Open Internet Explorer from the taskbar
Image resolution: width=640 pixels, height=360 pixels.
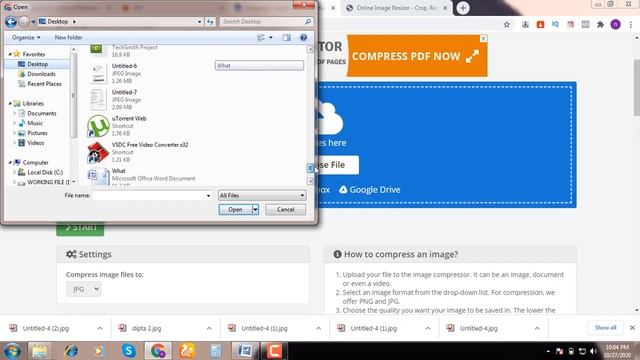[x=71, y=351]
